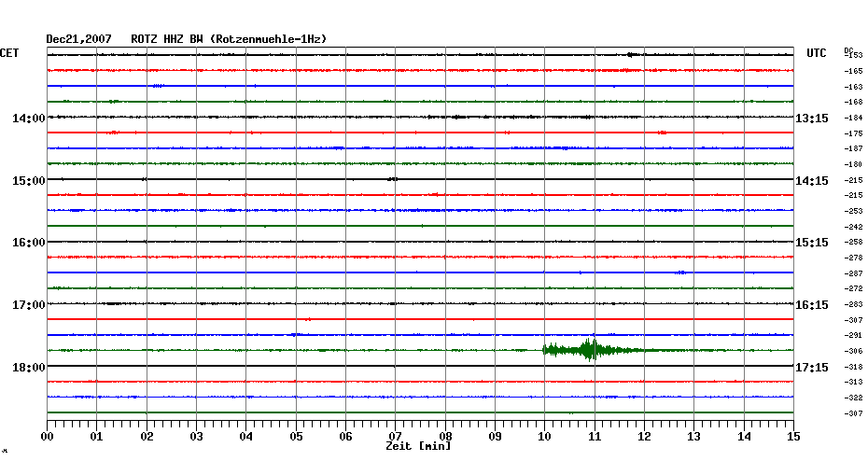The height and width of the screenshot is (461, 868).
Task: Click the DC offset value -287
Action: pos(854,273)
